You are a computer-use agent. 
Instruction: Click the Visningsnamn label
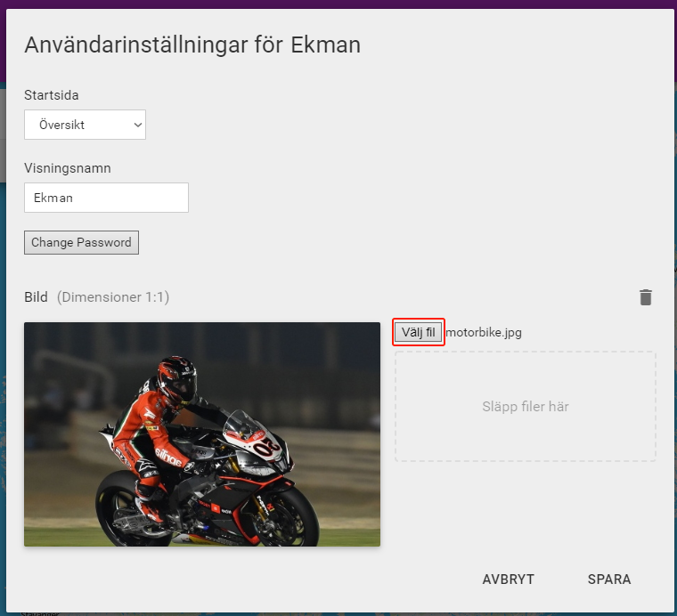point(68,168)
